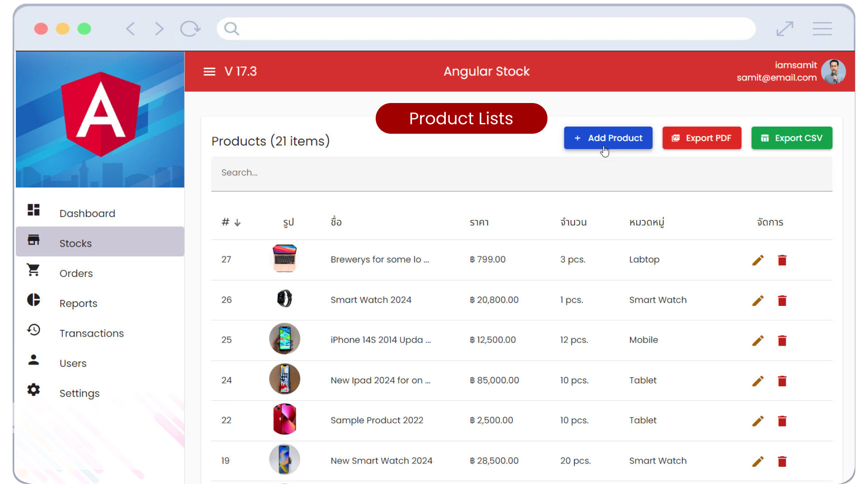The height and width of the screenshot is (488, 868).
Task: Focus the product Search field
Action: [x=521, y=174]
